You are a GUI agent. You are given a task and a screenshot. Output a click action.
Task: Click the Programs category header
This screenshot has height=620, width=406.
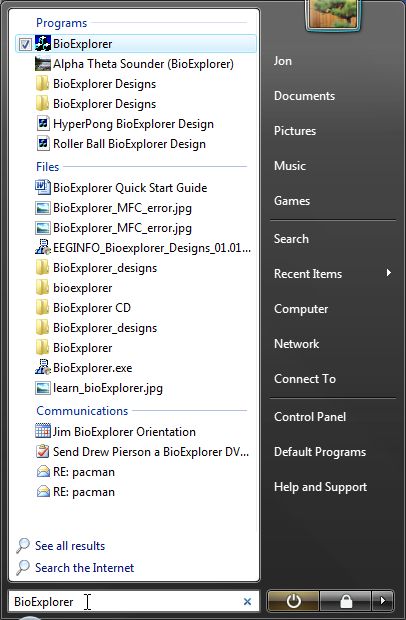61,23
